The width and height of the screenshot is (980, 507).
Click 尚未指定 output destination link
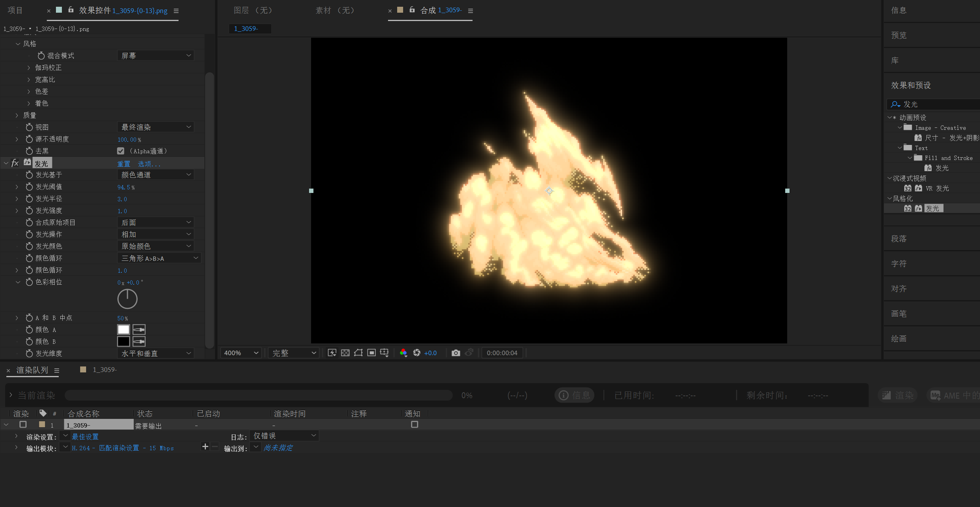coord(278,447)
